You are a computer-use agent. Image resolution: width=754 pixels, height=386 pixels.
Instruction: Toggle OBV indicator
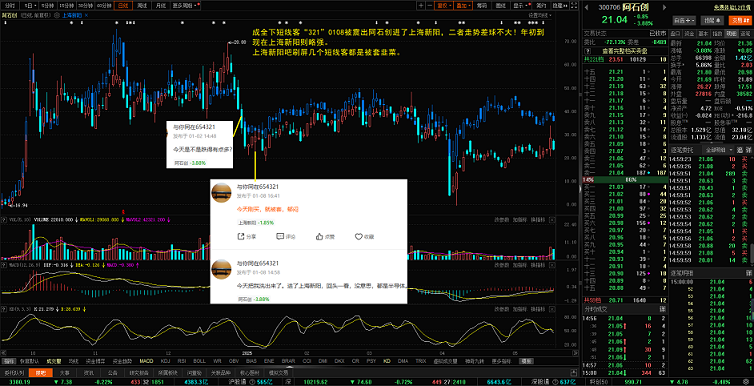(234, 361)
